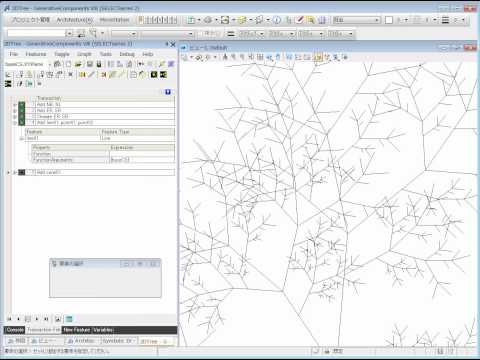Toggle the green status box of transaction 3
Image resolution: width=480 pixels, height=360 pixels.
(22, 117)
